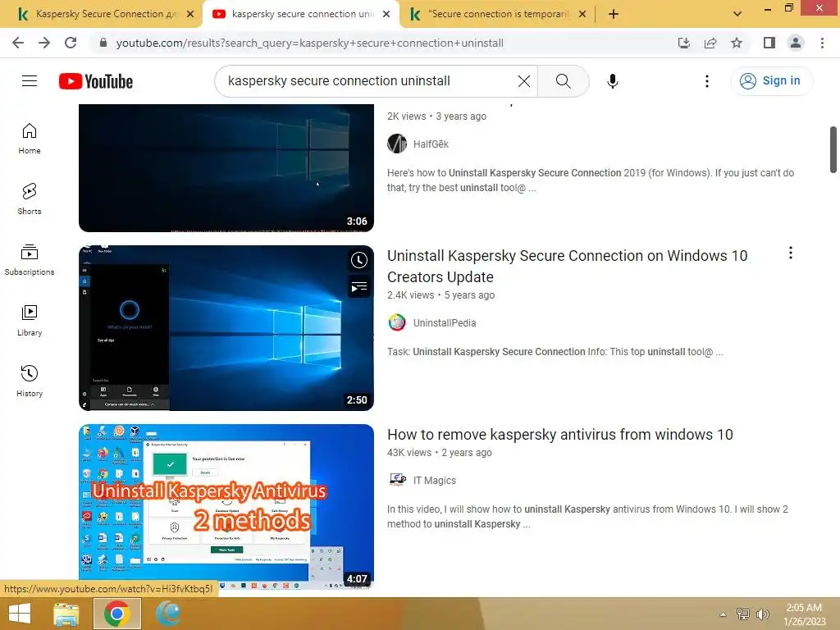840x630 pixels.
Task: Start voice search with microphone icon
Action: pos(612,81)
